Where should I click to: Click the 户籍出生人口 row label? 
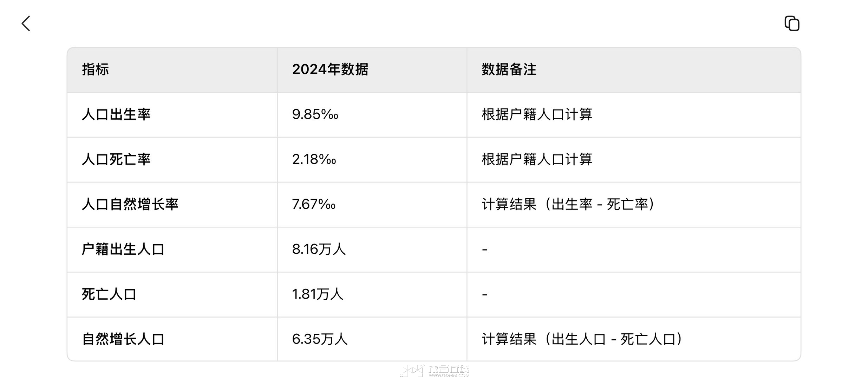tap(123, 249)
